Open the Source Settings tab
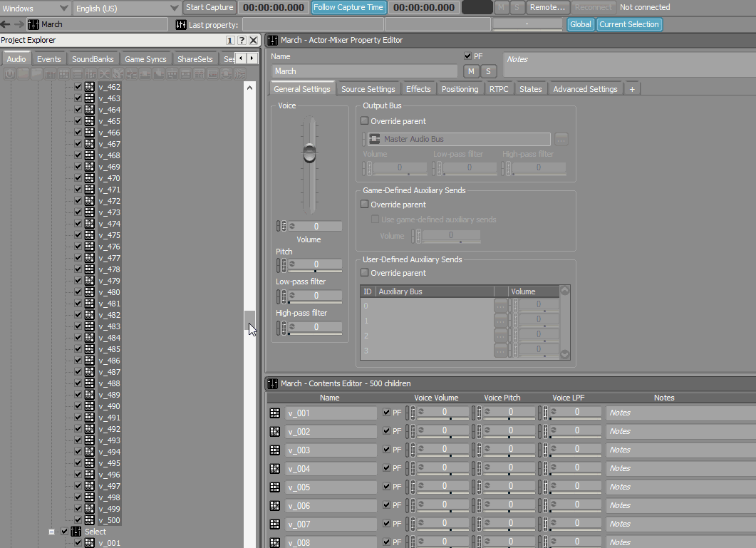This screenshot has width=756, height=548. click(x=368, y=89)
